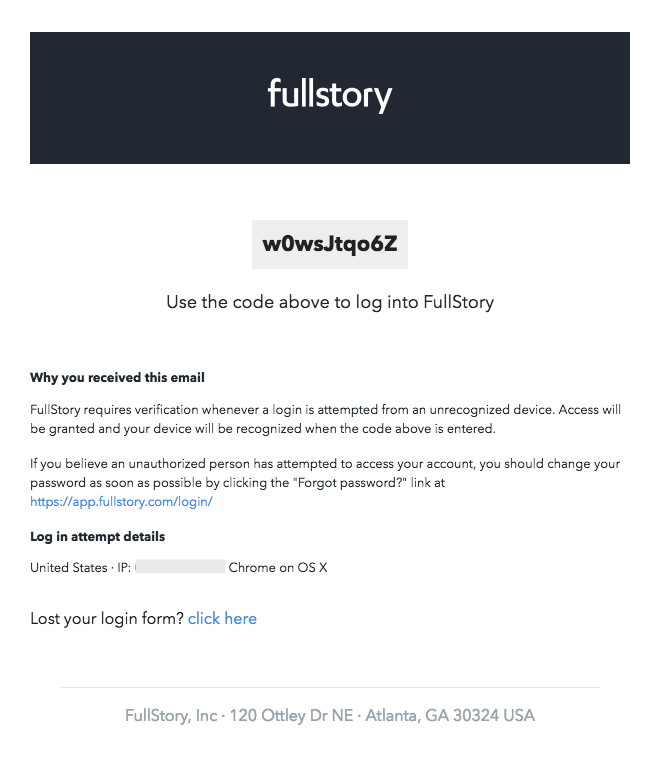Follow the "click here" link
Screen dimensions: 660x759
pos(222,619)
